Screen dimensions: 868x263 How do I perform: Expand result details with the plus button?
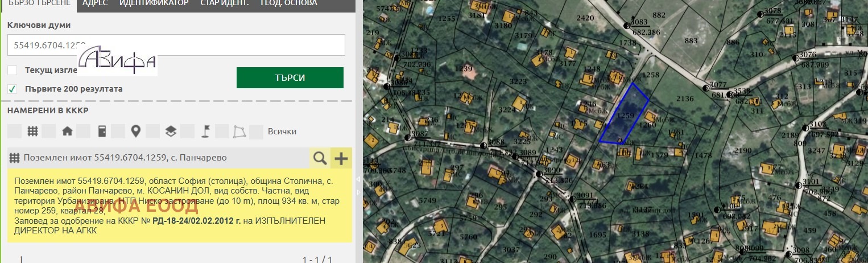coord(341,158)
